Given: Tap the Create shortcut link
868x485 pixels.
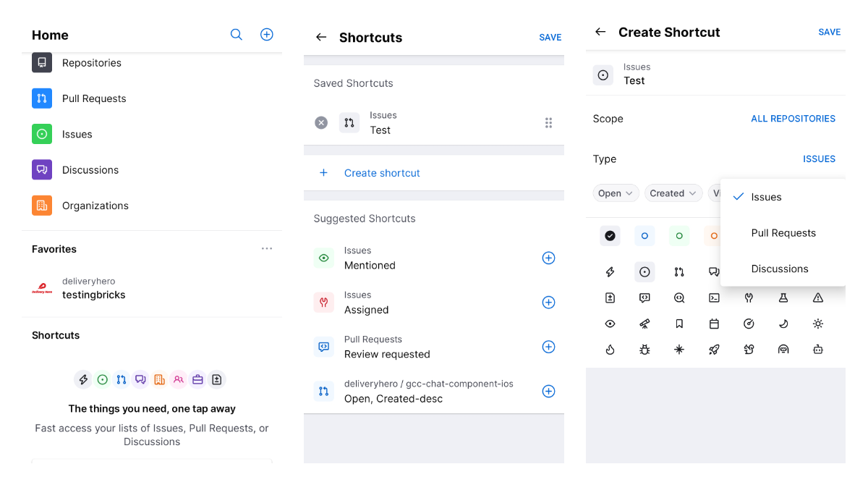Looking at the screenshot, I should [x=382, y=173].
